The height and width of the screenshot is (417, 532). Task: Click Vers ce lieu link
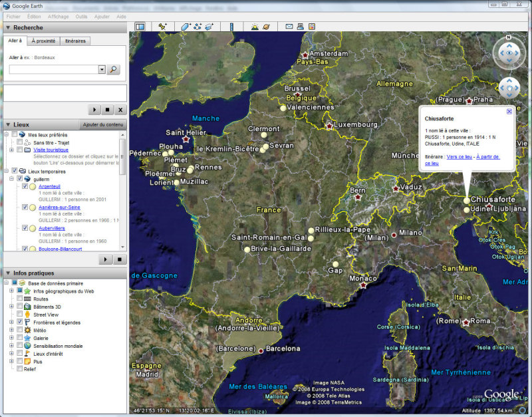point(459,157)
